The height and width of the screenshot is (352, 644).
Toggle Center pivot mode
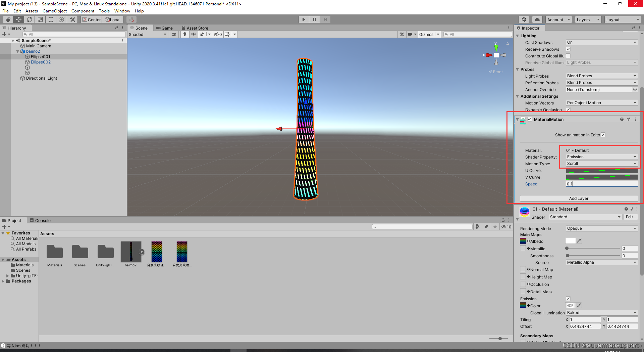click(92, 19)
